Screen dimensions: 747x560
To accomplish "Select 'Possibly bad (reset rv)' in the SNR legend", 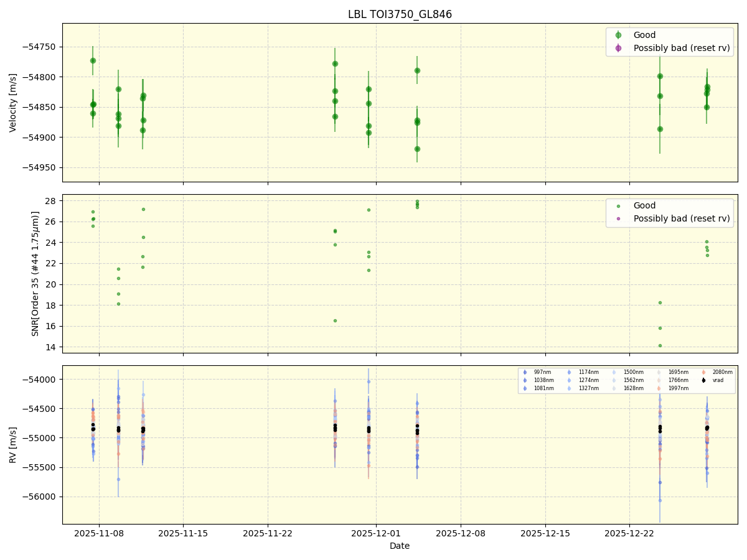I will pos(682,218).
